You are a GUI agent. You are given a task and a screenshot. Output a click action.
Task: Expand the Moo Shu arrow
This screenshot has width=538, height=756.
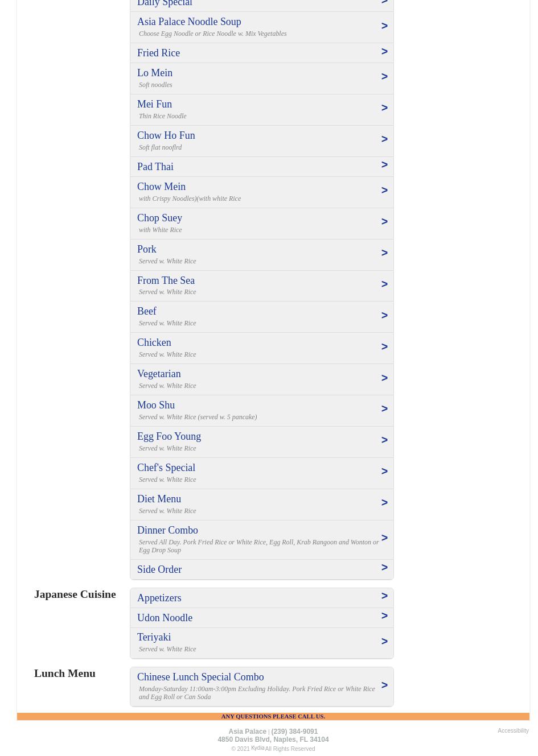[384, 409]
